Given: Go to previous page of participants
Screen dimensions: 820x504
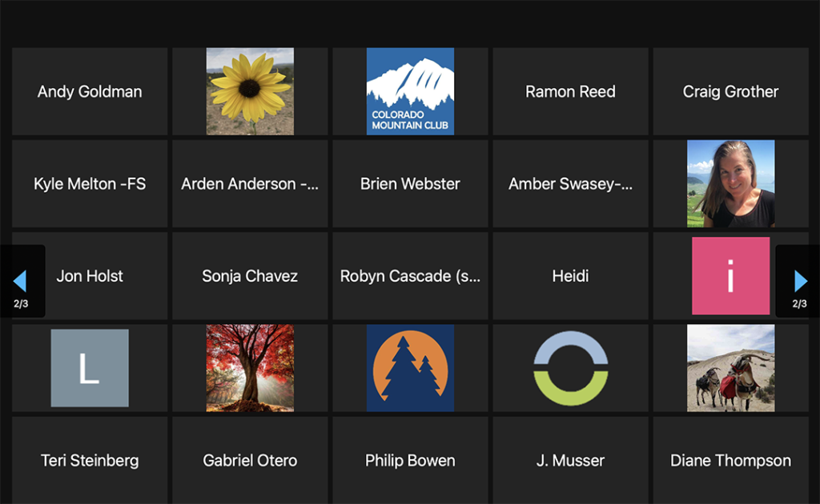Looking at the screenshot, I should coord(20,281).
